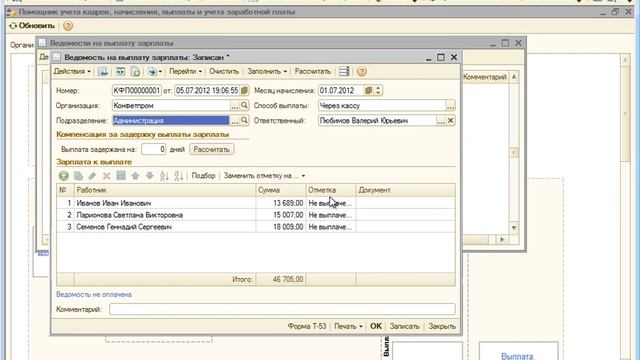Click the Рассчитать button next to дней
This screenshot has width=640, height=360.
coord(211,149)
